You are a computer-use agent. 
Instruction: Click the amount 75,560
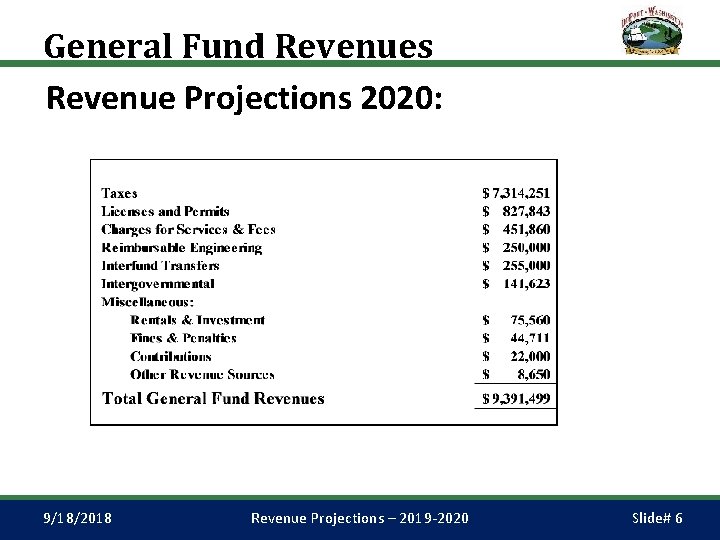530,320
